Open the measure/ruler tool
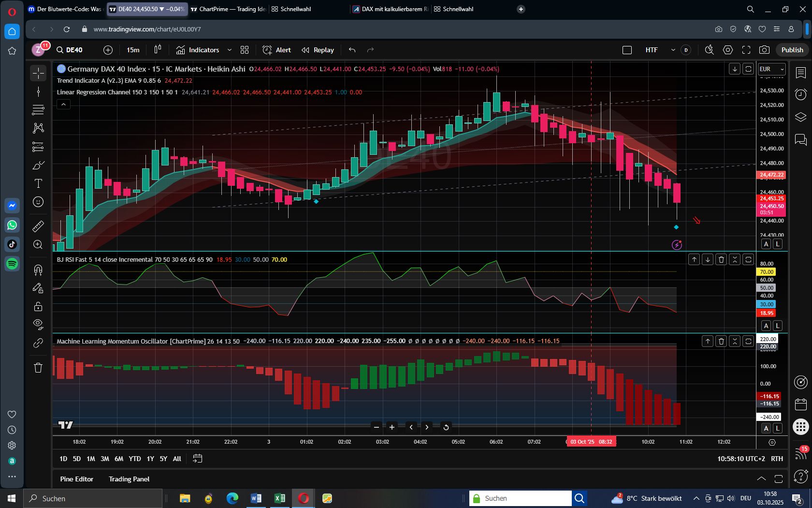Image resolution: width=812 pixels, height=508 pixels. click(x=38, y=226)
